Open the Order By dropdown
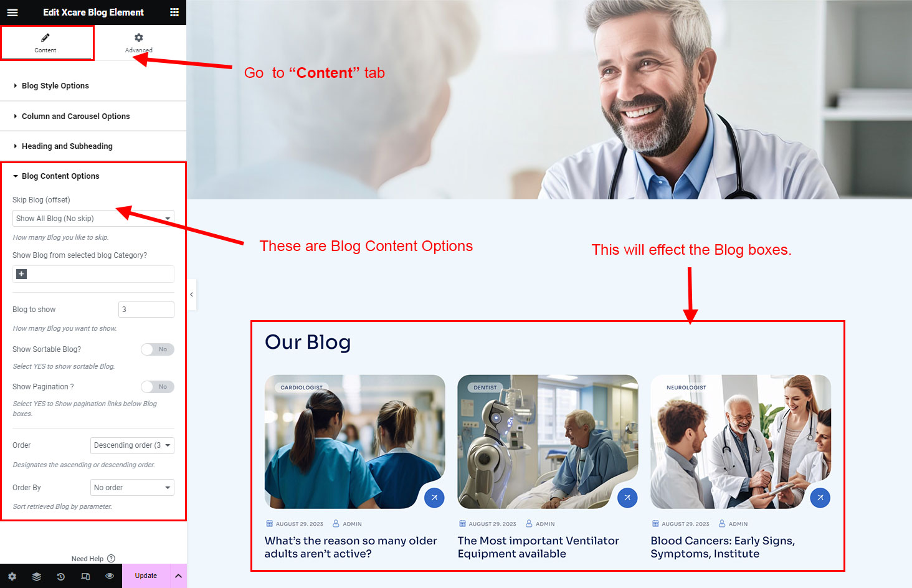 point(132,488)
